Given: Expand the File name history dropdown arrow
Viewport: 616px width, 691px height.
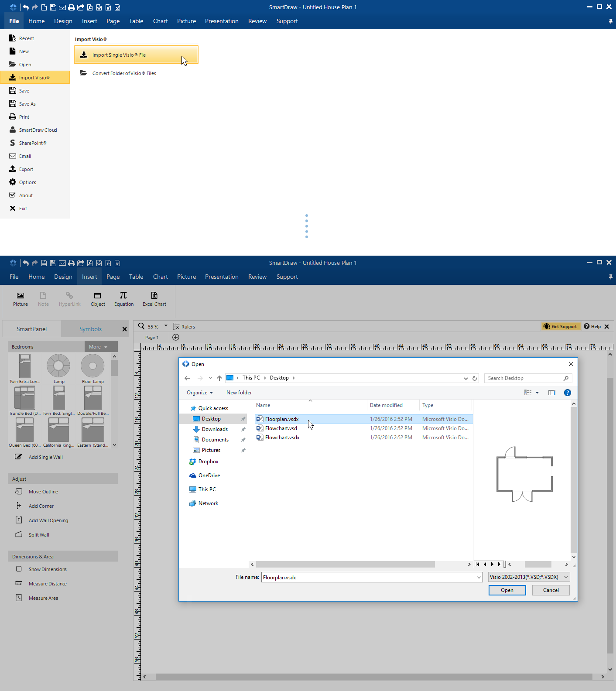Looking at the screenshot, I should (x=479, y=578).
